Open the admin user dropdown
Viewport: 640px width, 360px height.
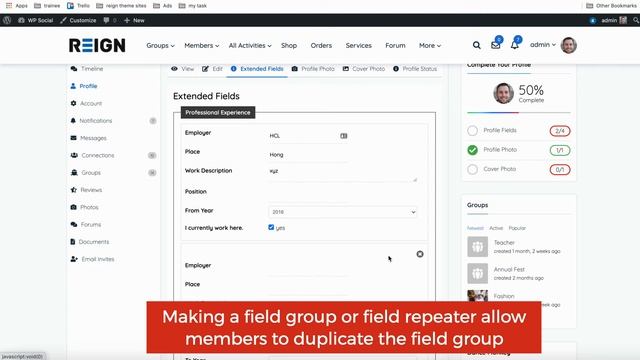(543, 45)
